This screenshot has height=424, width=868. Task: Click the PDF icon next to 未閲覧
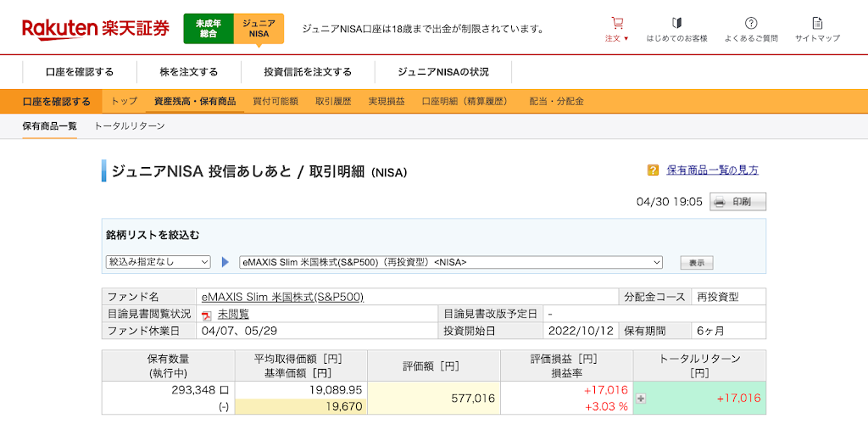coord(207,315)
